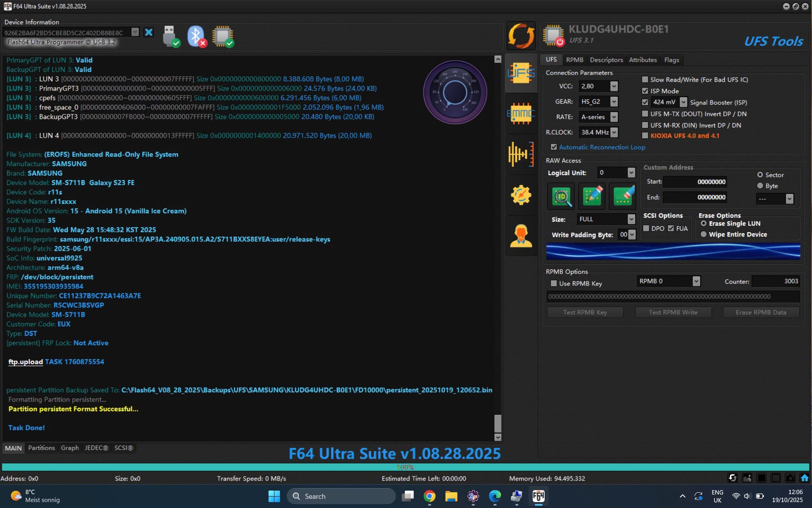Click Automatic Reconnection Loop label
Image resolution: width=812 pixels, height=508 pixels.
tap(602, 147)
